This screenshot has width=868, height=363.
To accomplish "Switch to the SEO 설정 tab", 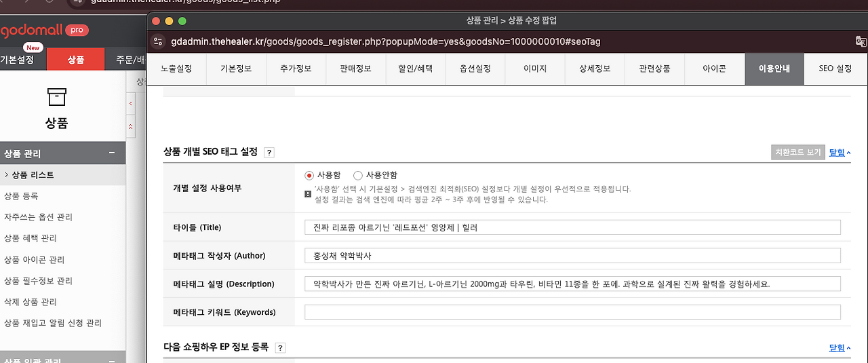I will [835, 69].
